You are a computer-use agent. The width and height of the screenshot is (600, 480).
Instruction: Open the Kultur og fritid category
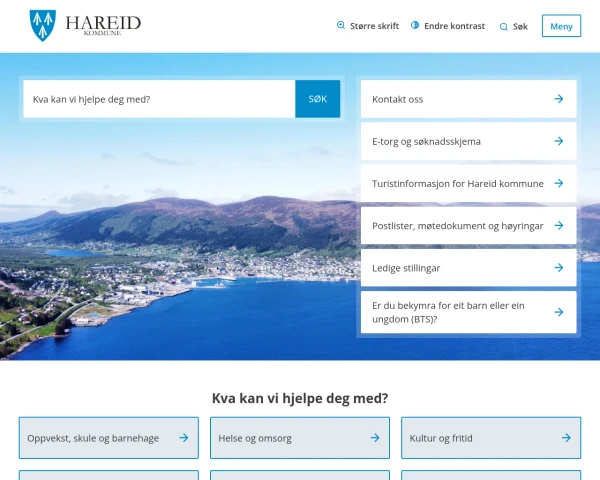(491, 438)
